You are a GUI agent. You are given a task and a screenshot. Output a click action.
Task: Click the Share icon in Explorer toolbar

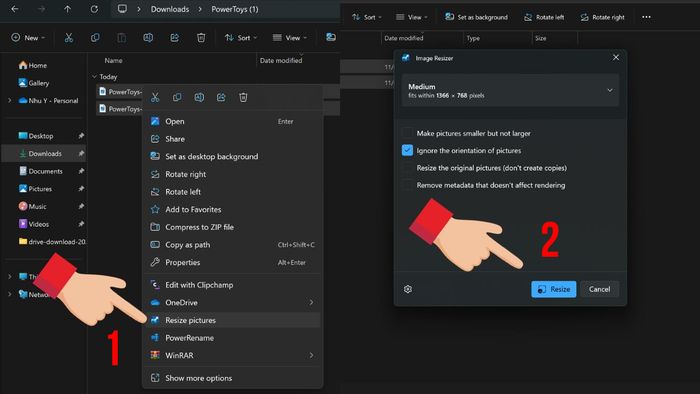tap(175, 38)
